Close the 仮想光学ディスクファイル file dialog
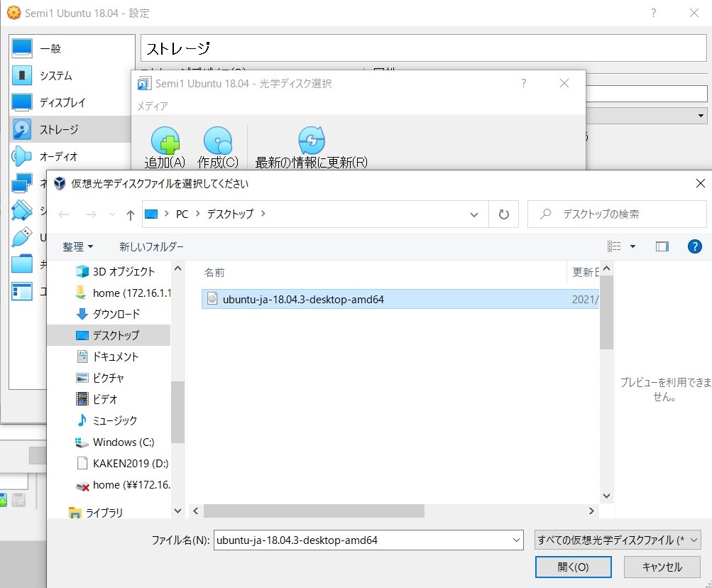The width and height of the screenshot is (712, 588). (x=700, y=183)
